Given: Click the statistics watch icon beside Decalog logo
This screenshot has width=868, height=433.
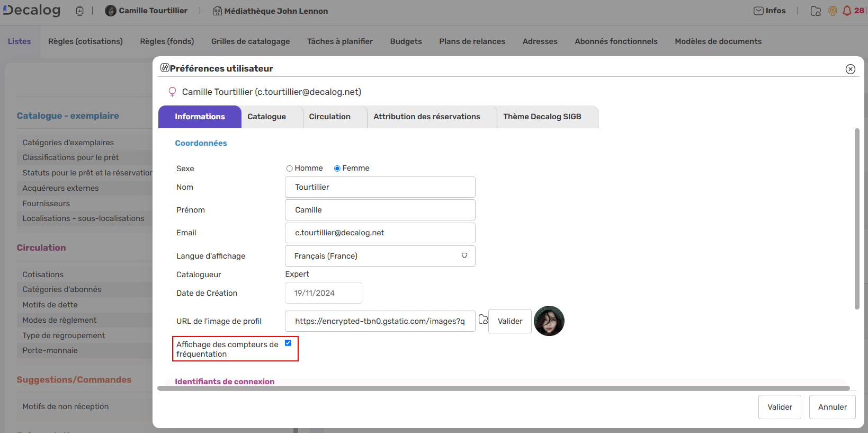Looking at the screenshot, I should pos(79,11).
